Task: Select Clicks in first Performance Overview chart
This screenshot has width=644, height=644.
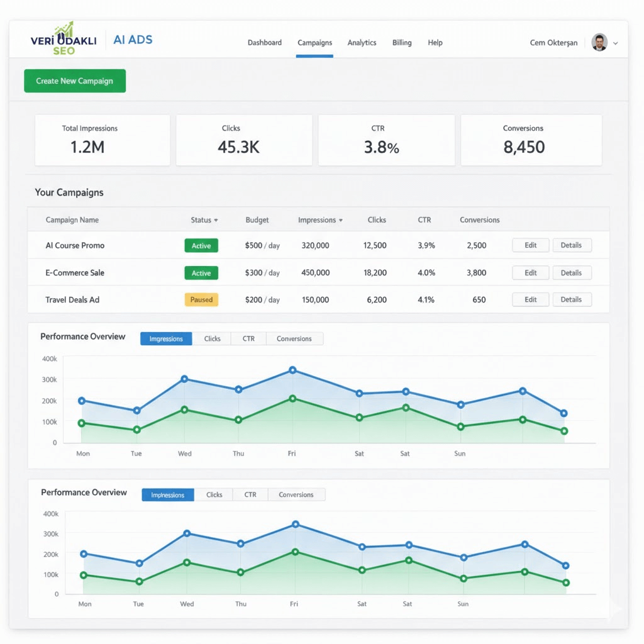Action: point(212,339)
